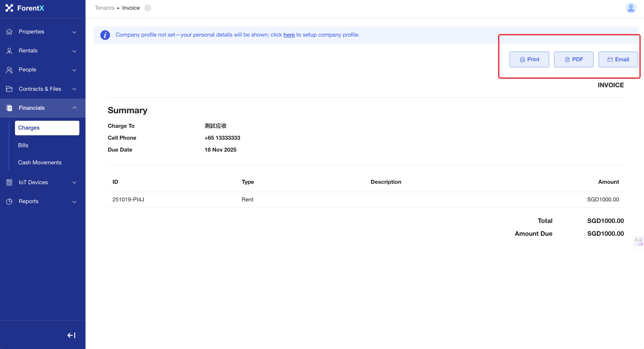
Task: Select Charges in Financials submenu
Action: click(29, 128)
